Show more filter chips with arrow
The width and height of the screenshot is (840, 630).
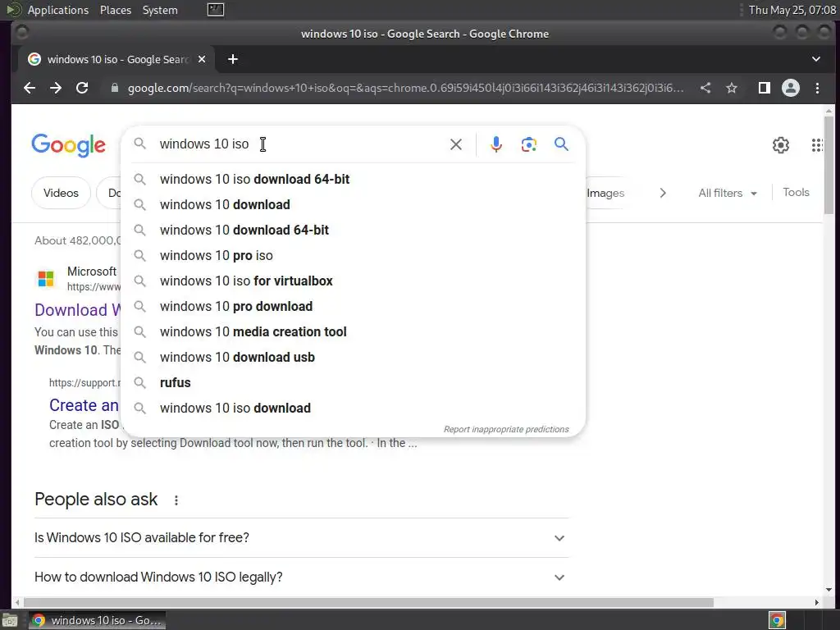(663, 193)
